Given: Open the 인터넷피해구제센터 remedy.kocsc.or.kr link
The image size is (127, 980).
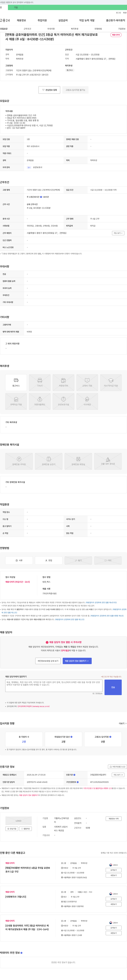Looking at the screenshot, I should pyautogui.click(x=33, y=706).
